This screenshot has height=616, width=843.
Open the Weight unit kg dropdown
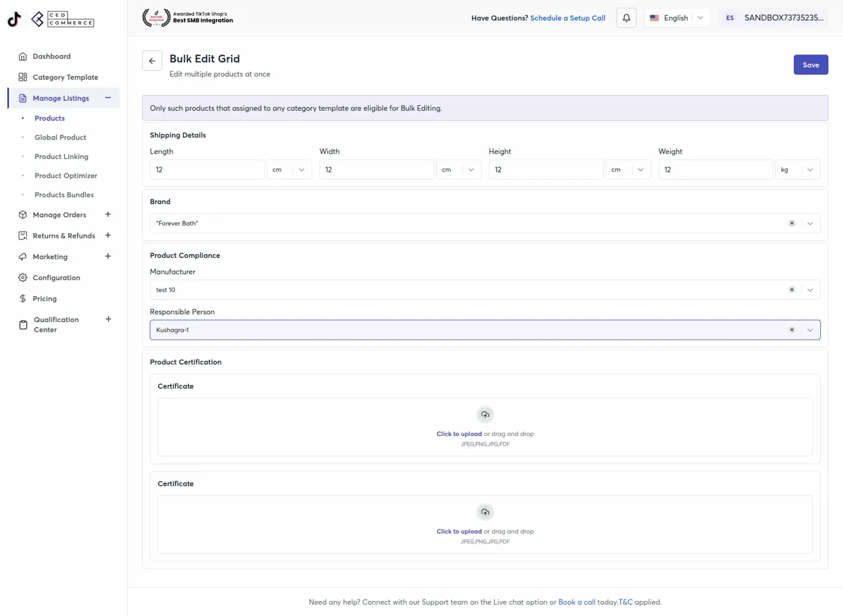pyautogui.click(x=797, y=170)
